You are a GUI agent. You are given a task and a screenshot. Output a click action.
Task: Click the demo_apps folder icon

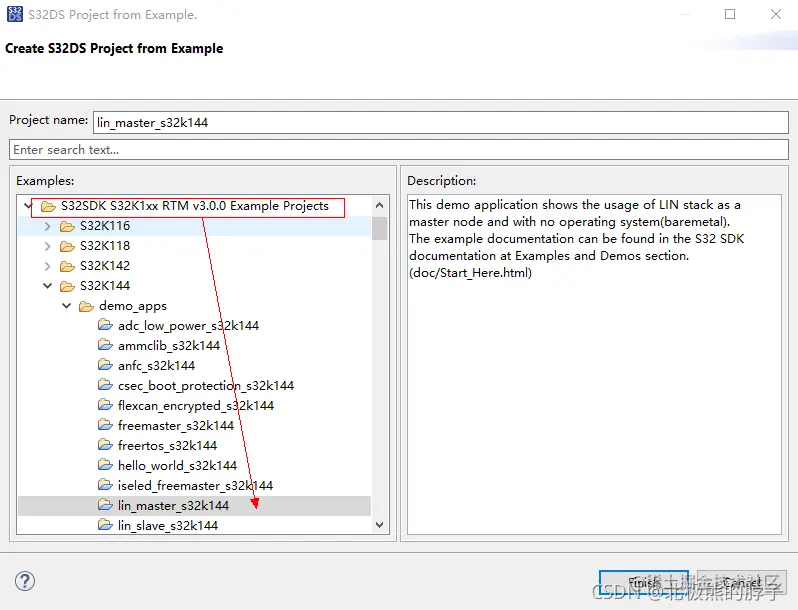point(87,306)
